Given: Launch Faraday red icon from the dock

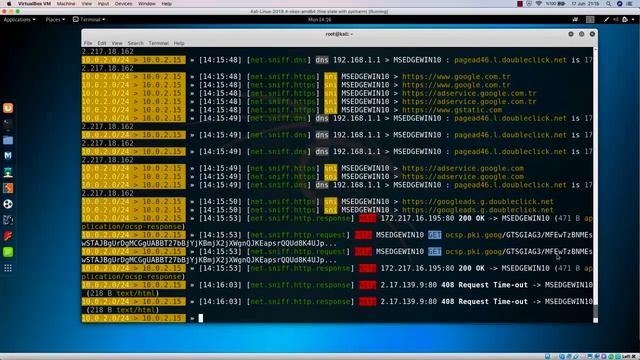Looking at the screenshot, I should (x=8, y=236).
